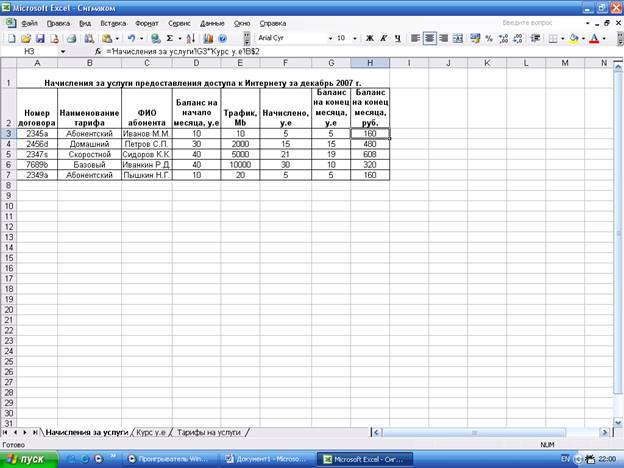Toggle bold formatting (Ж)
The height and width of the screenshot is (468, 624).
(369, 38)
